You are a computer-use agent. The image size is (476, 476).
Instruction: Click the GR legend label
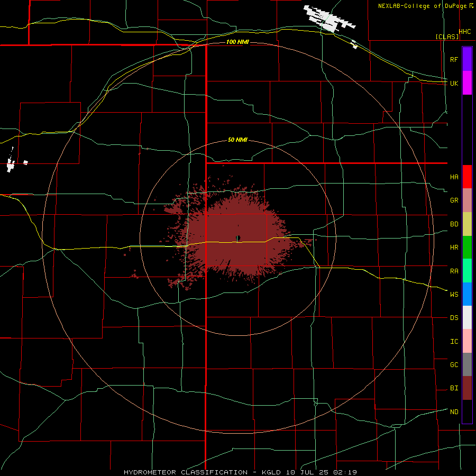(454, 200)
